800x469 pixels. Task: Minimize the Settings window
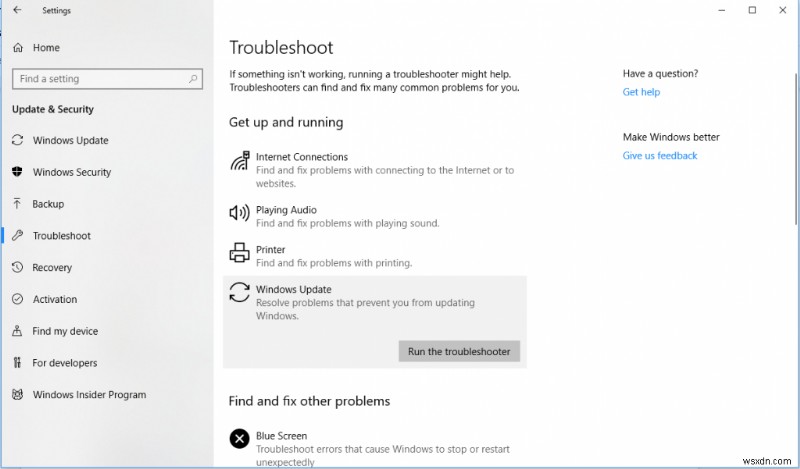click(x=721, y=10)
